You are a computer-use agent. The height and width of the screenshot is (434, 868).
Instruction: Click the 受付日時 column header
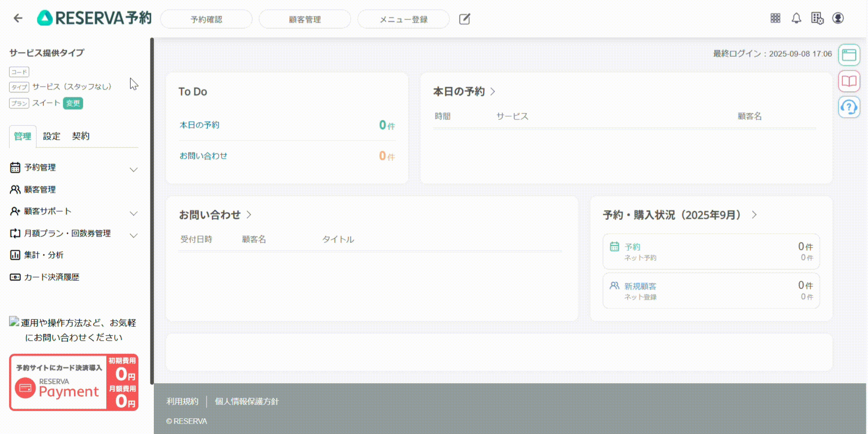coord(196,239)
